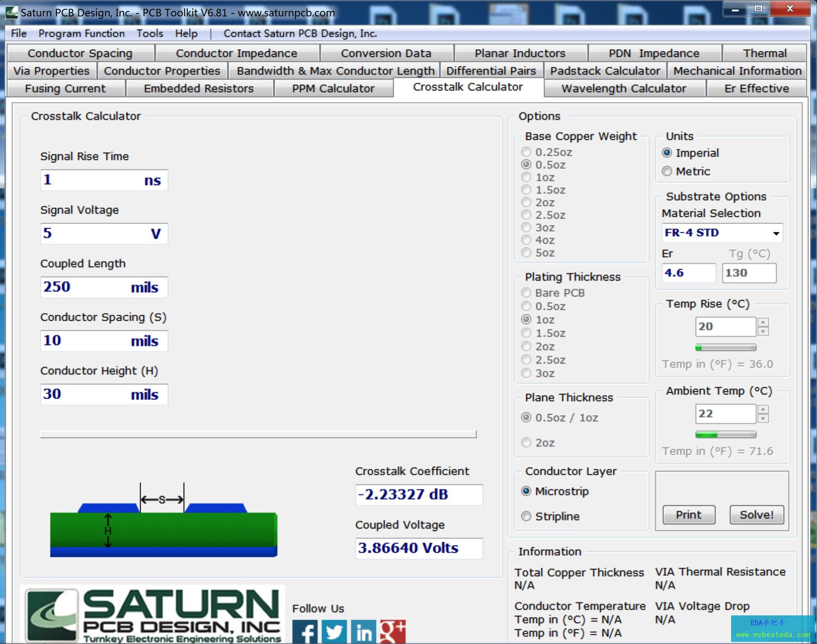Choose the 2oz plane thickness option
The width and height of the screenshot is (817, 644).
[526, 442]
